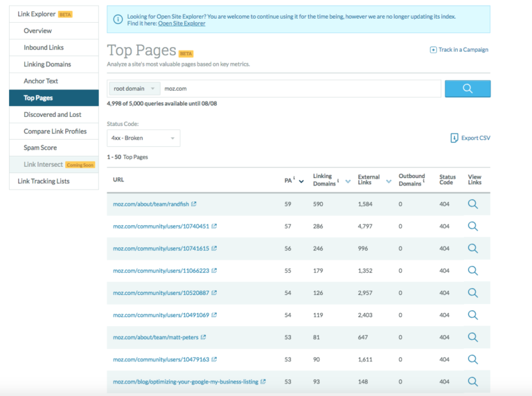532x396 pixels.
Task: Click Link Intersect coming soon item
Action: [54, 165]
